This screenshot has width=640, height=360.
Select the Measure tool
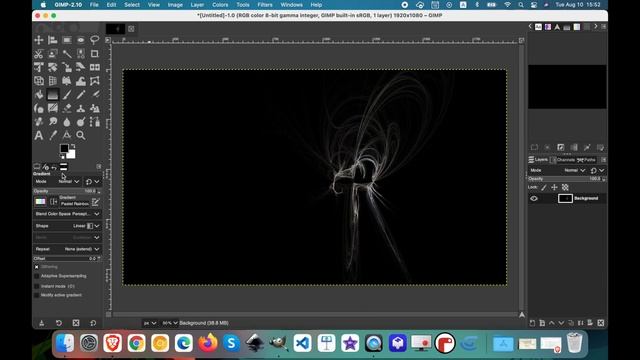coord(67,135)
